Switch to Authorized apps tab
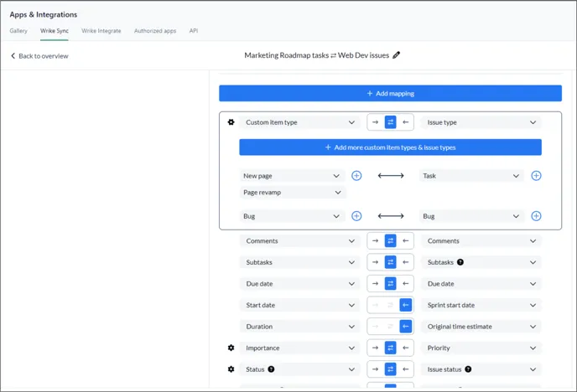 pos(155,31)
